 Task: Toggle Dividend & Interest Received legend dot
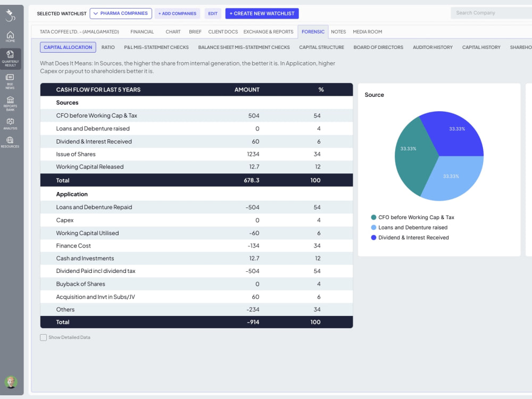(373, 237)
